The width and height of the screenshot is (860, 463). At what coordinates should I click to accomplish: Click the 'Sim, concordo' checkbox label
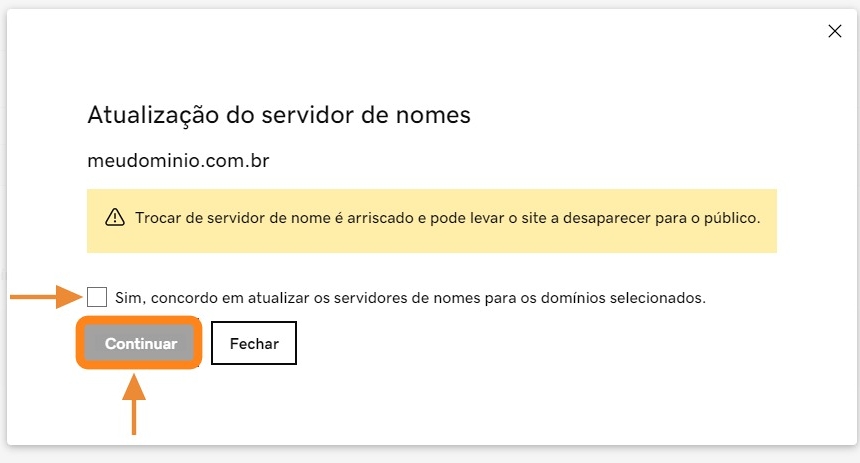(411, 298)
